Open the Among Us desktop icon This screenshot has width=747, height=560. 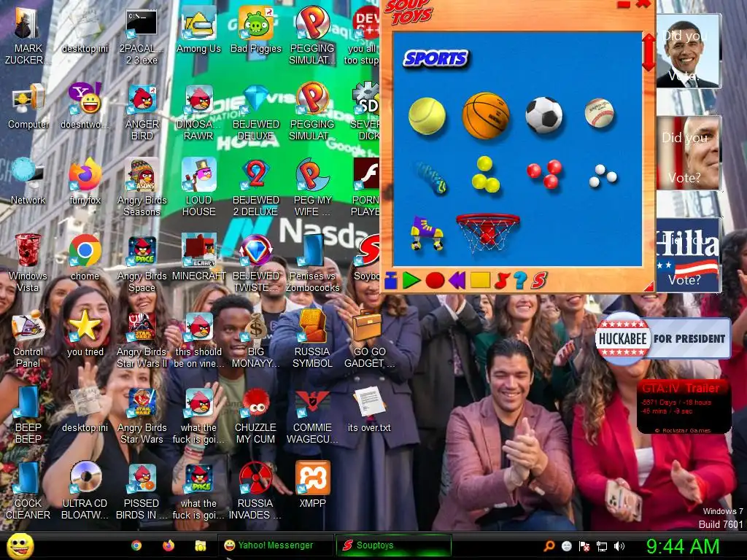198,29
